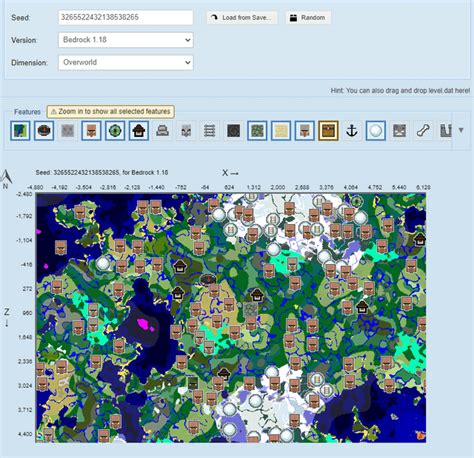Click the Zoom in warning notice

[x=111, y=111]
